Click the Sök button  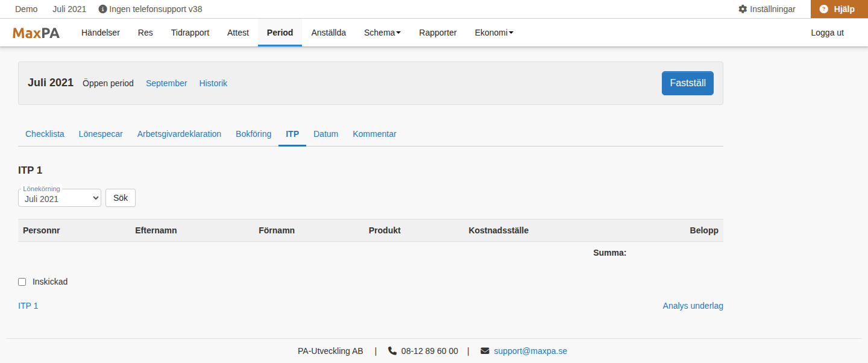coord(121,198)
